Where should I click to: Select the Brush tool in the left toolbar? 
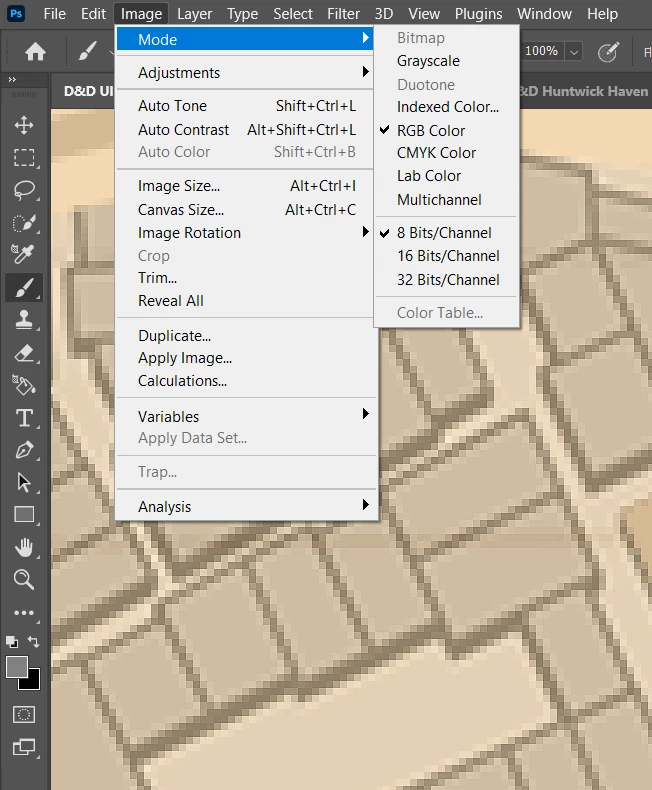(x=24, y=288)
